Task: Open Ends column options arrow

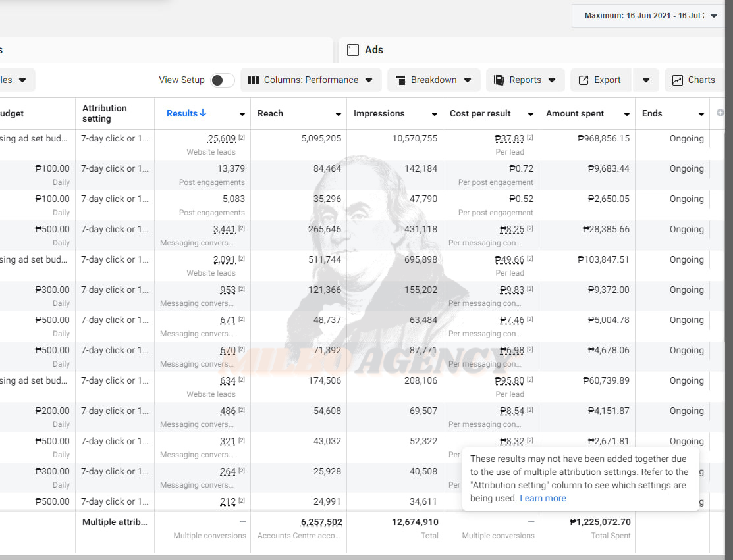Action: pyautogui.click(x=701, y=114)
